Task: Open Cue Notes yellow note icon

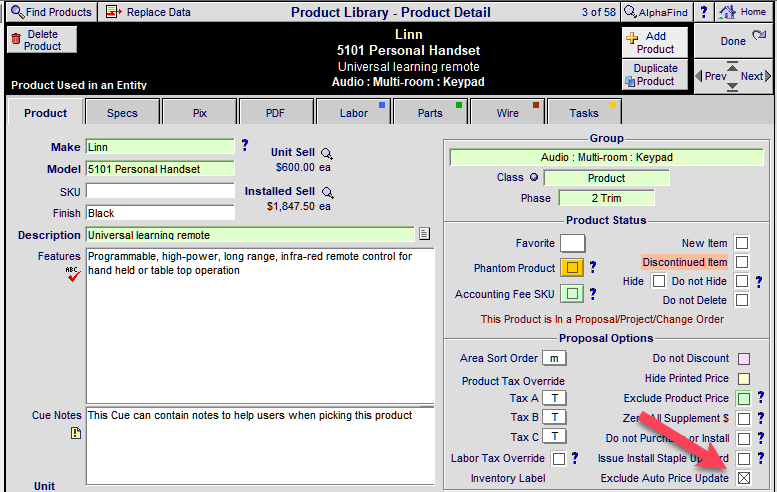Action: pyautogui.click(x=75, y=433)
